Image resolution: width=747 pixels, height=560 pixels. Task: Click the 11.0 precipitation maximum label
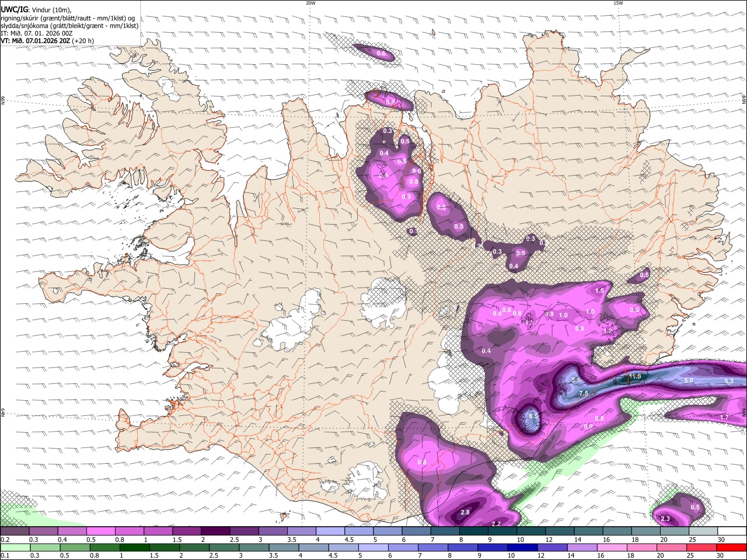coord(635,377)
